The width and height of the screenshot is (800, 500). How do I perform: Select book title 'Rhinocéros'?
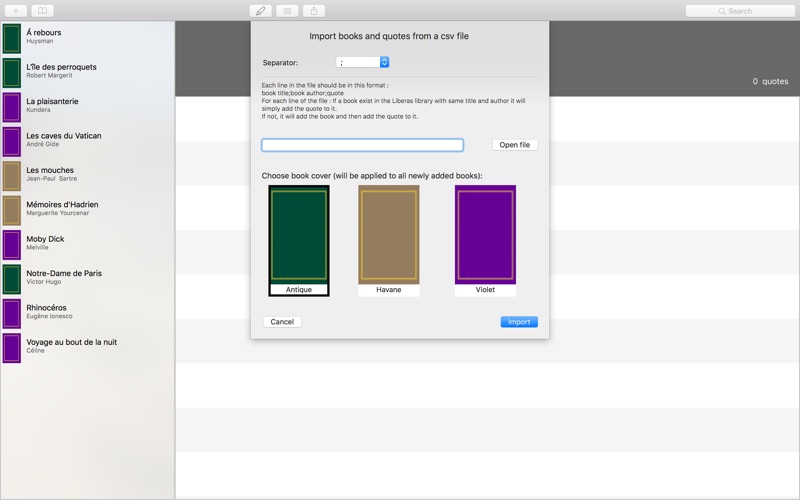[46, 308]
